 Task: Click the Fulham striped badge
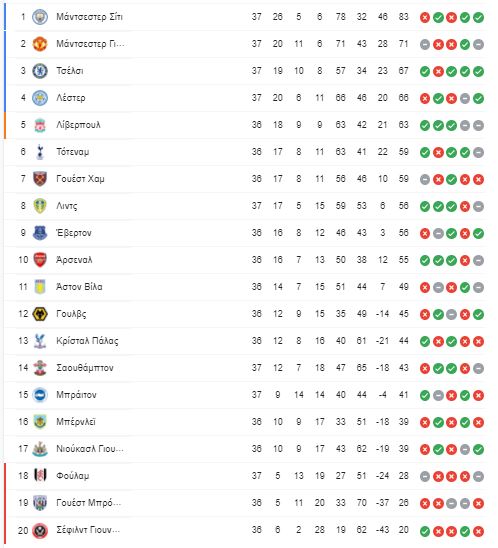pos(40,475)
